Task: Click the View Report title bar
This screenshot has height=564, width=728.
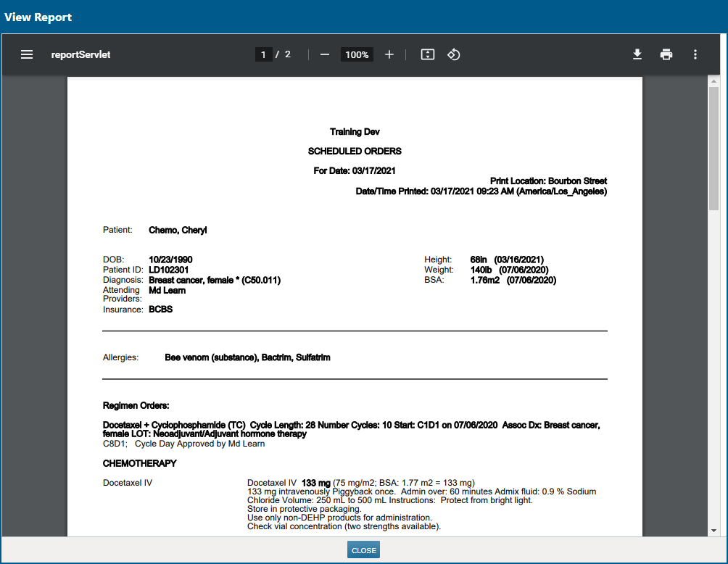Action: (38, 17)
